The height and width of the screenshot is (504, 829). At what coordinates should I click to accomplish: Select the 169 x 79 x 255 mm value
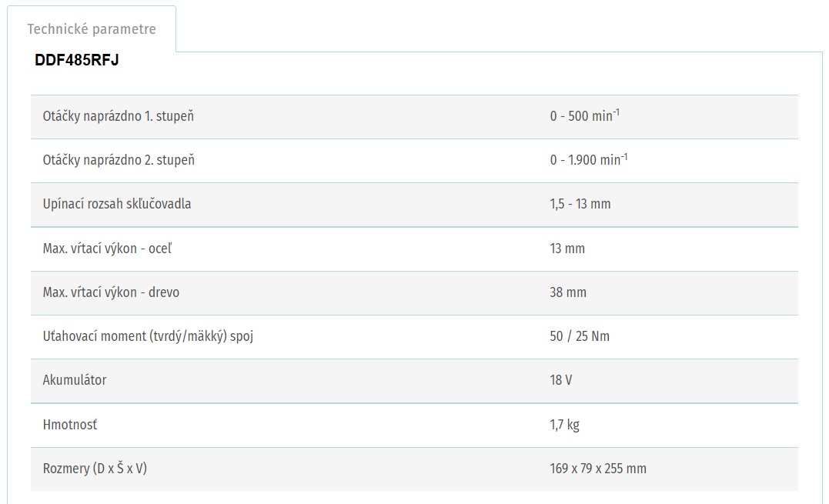pyautogui.click(x=598, y=469)
